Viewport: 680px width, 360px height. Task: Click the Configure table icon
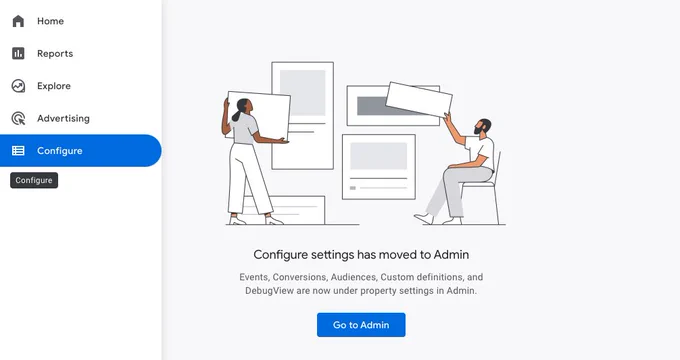(x=18, y=151)
